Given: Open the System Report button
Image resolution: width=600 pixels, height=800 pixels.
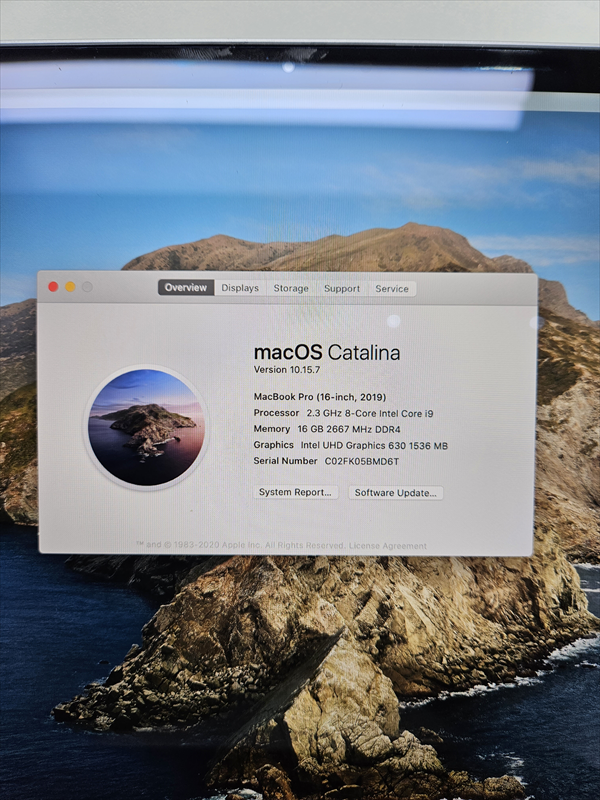Looking at the screenshot, I should 295,492.
